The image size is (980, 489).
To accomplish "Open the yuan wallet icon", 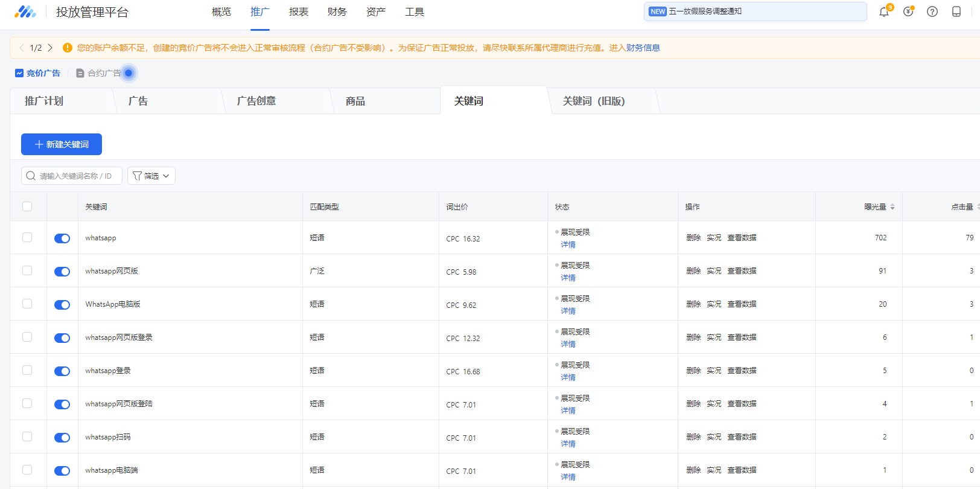I will [908, 11].
